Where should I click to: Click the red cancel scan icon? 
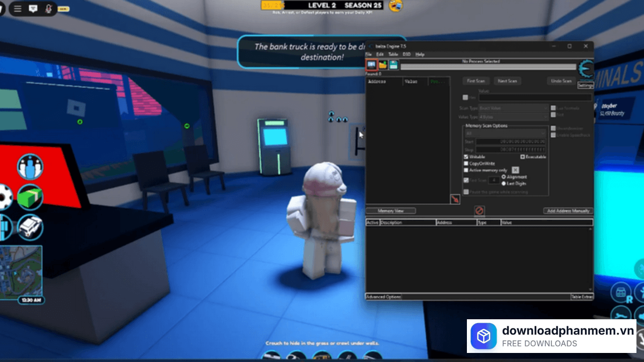pyautogui.click(x=479, y=211)
